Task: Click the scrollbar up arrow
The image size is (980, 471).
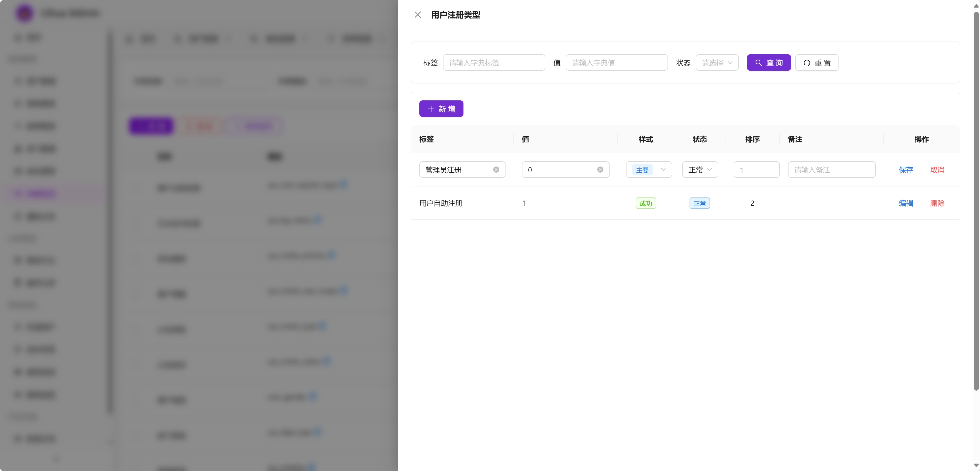Action: pos(976,5)
